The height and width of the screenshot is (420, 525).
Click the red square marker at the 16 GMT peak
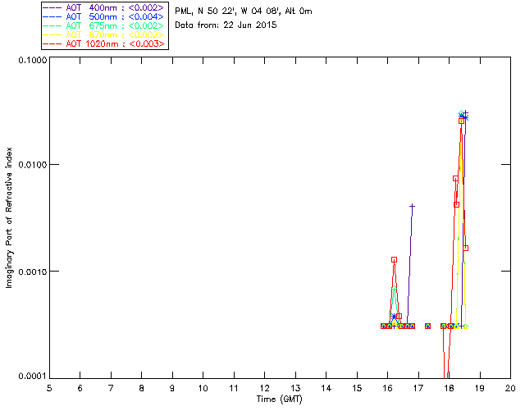394,259
